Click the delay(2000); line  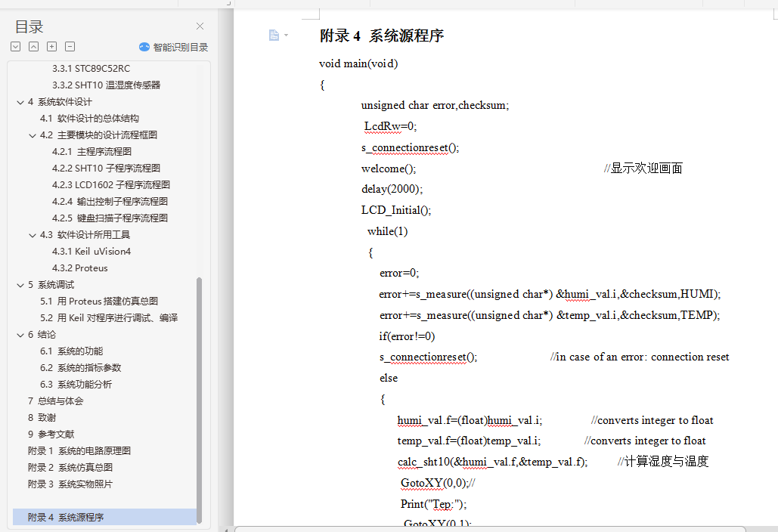click(392, 190)
